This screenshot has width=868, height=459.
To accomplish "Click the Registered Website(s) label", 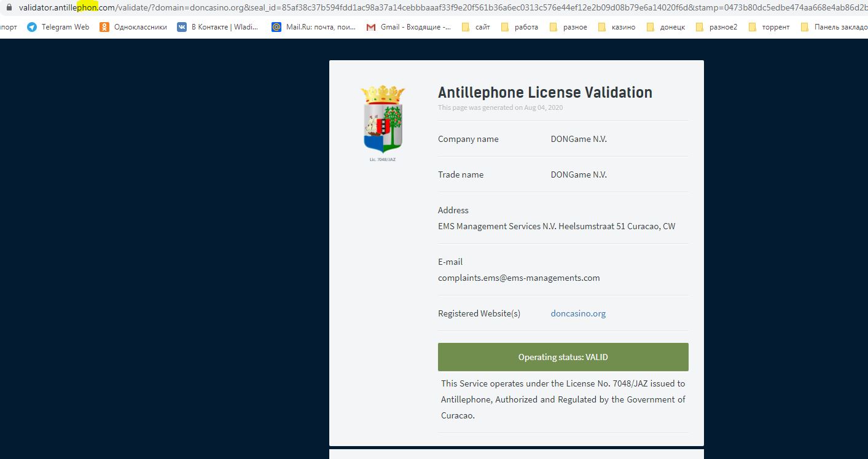I will 479,313.
